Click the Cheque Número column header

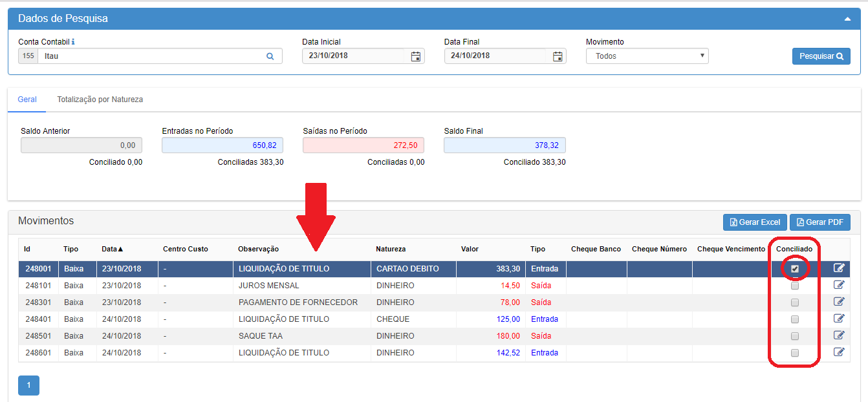[659, 249]
